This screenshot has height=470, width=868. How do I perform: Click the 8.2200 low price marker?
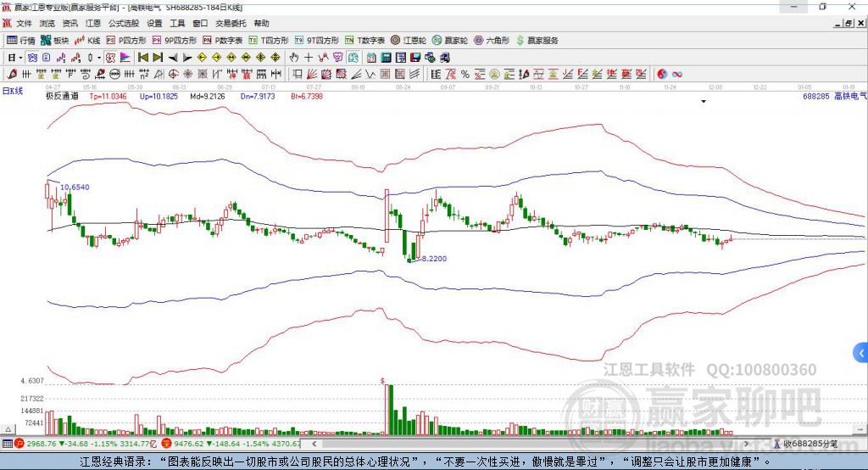coord(435,259)
